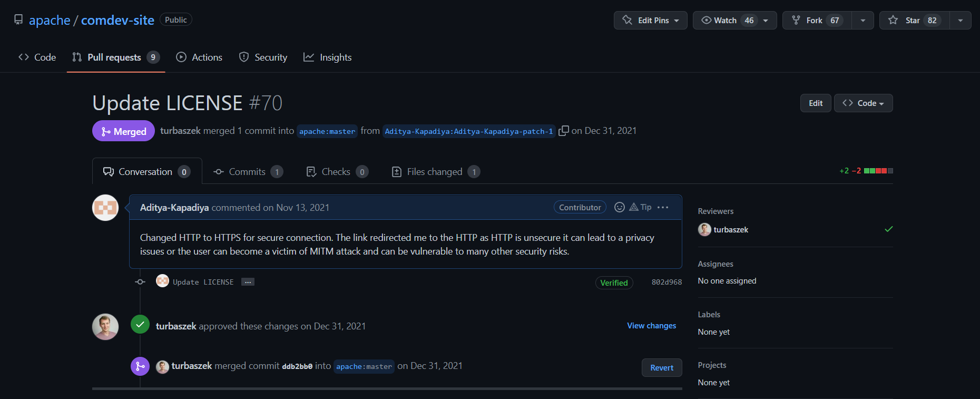Viewport: 980px width, 399px height.
Task: Click small avatar next to Update LICENSE commit
Action: (162, 281)
